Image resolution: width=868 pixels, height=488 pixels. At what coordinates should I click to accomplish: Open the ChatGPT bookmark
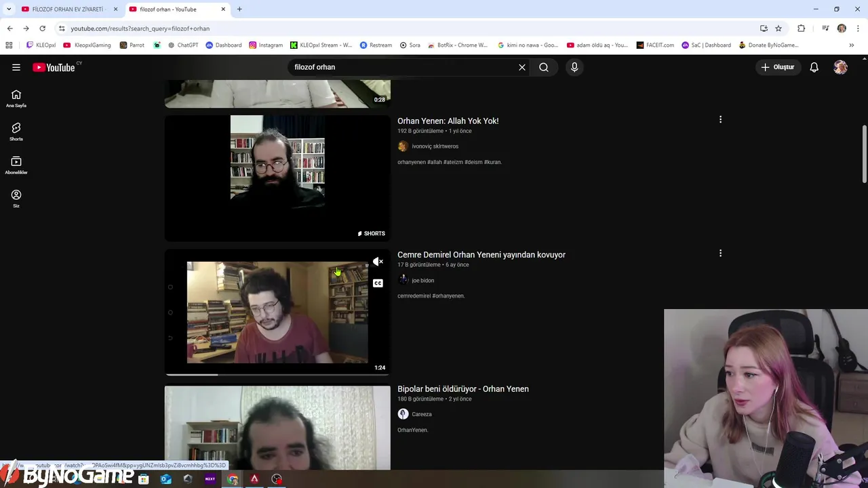[x=182, y=45]
